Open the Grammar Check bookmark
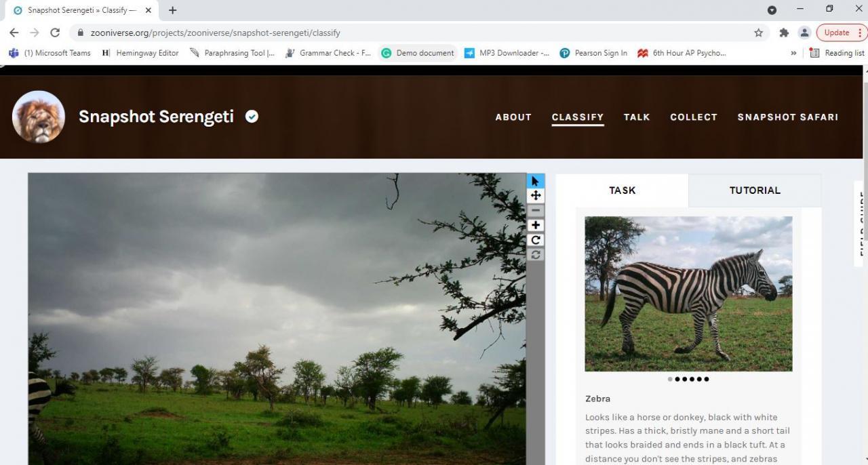This screenshot has height=465, width=868. coord(328,53)
